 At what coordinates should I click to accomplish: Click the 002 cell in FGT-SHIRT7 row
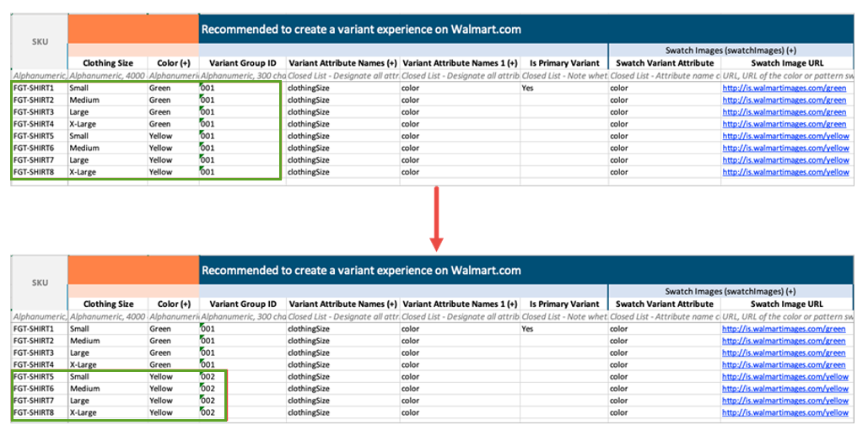[242, 401]
